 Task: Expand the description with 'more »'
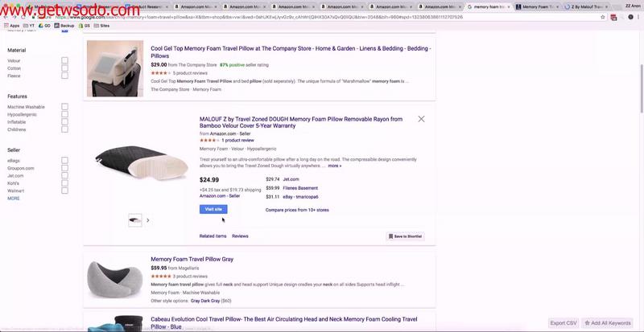click(334, 166)
